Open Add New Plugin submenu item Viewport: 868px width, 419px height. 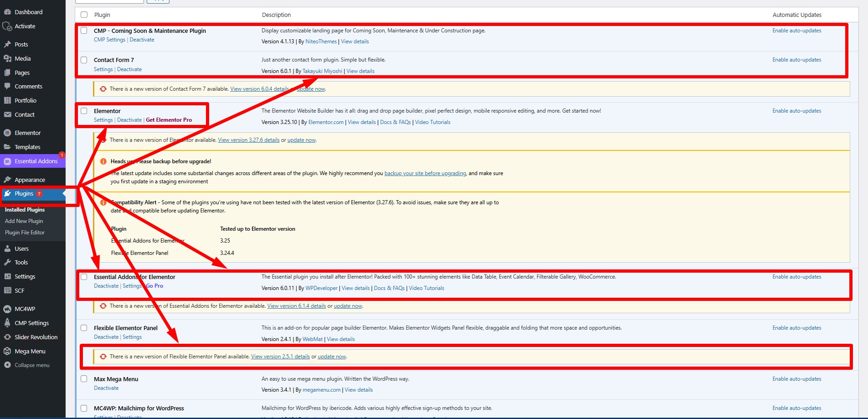pos(24,221)
